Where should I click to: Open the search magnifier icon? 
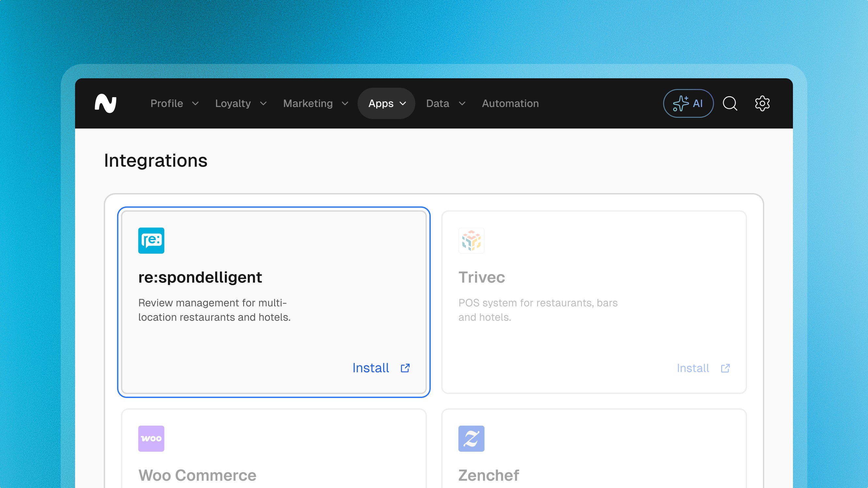pyautogui.click(x=730, y=103)
